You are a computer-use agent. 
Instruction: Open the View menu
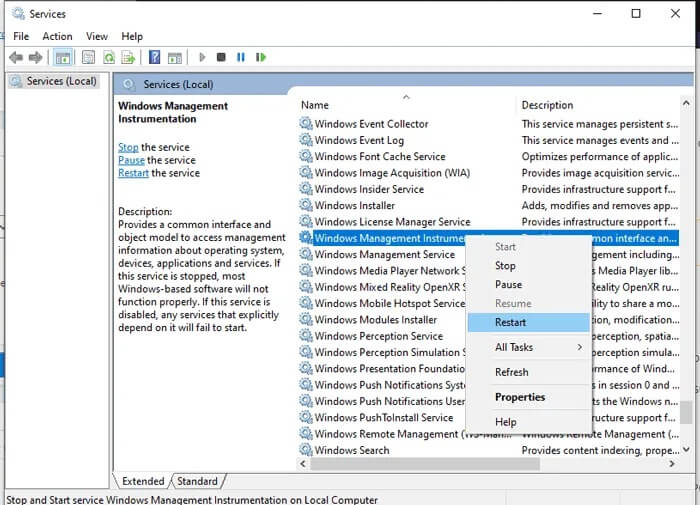click(x=97, y=36)
